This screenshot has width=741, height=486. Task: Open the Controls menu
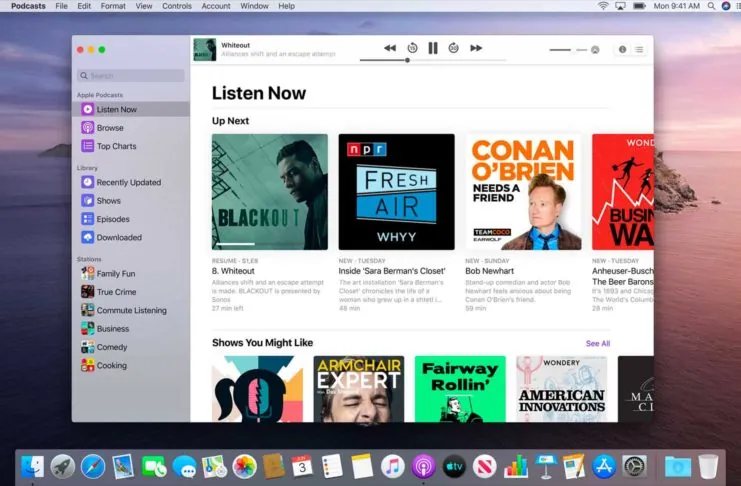point(177,6)
